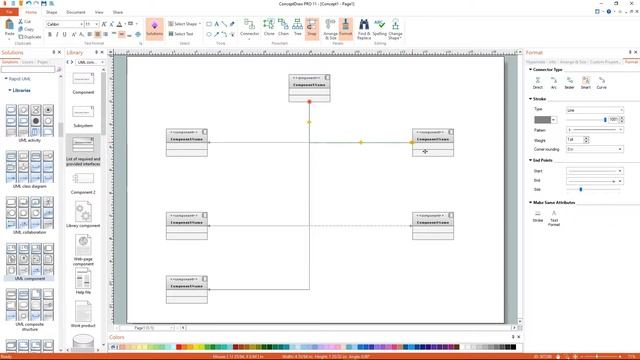This screenshot has width=640, height=360.
Task: Open the Change Shape menu
Action: click(x=395, y=29)
